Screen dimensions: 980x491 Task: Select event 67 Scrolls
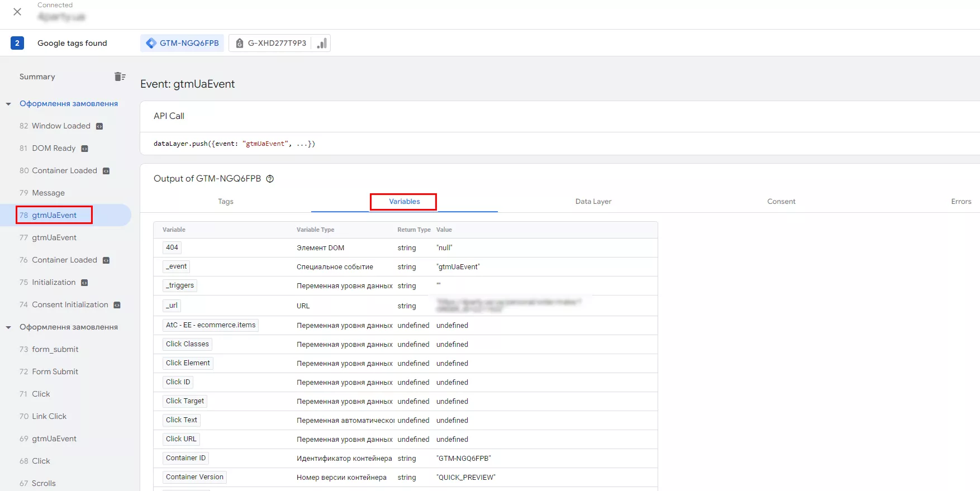(x=37, y=483)
